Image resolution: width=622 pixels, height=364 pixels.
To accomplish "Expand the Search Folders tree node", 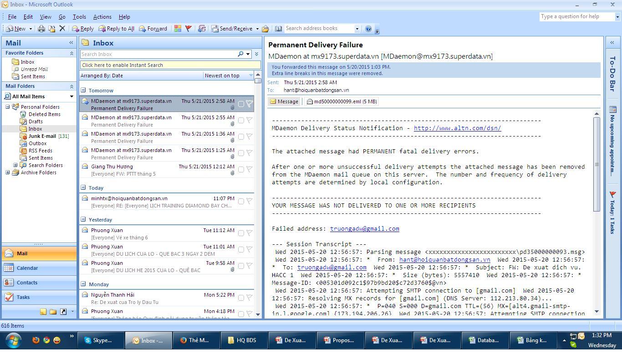I will coord(15,165).
